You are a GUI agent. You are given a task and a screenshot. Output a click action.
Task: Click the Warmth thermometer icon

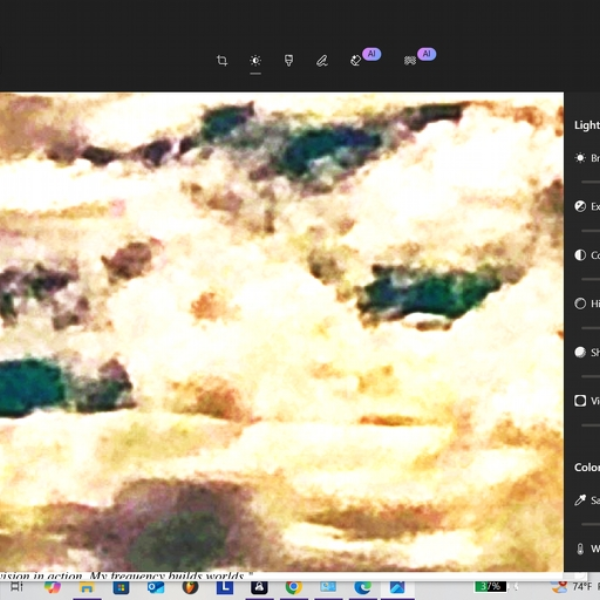pos(580,549)
